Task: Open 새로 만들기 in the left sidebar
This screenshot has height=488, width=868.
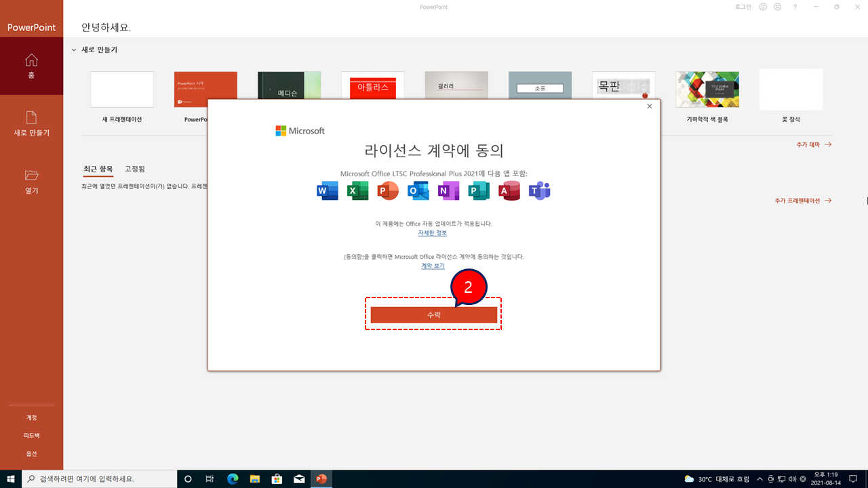Action: click(x=31, y=123)
